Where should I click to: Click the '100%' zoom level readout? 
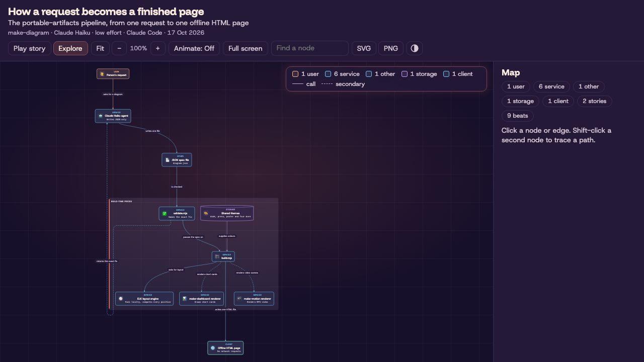(138, 48)
